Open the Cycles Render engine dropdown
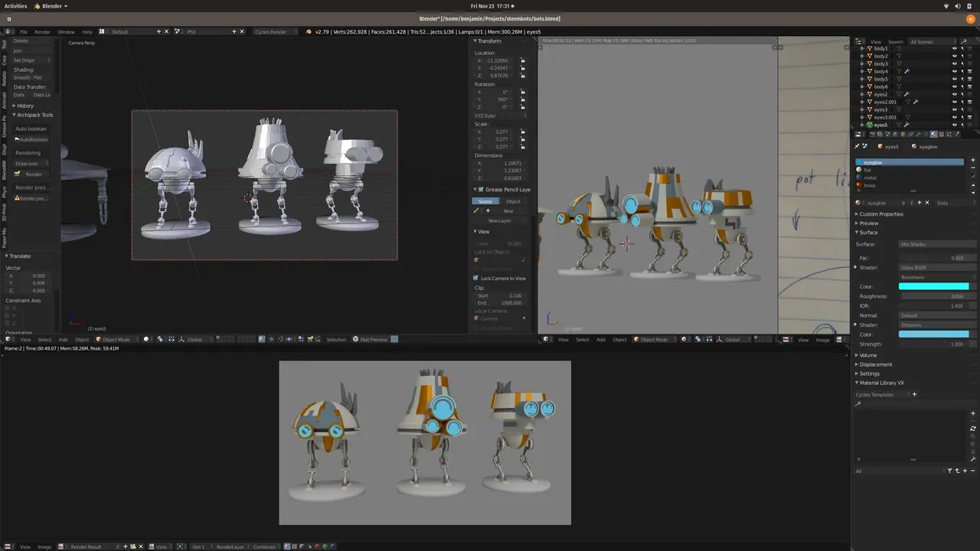Viewport: 980px width, 551px height. (276, 31)
